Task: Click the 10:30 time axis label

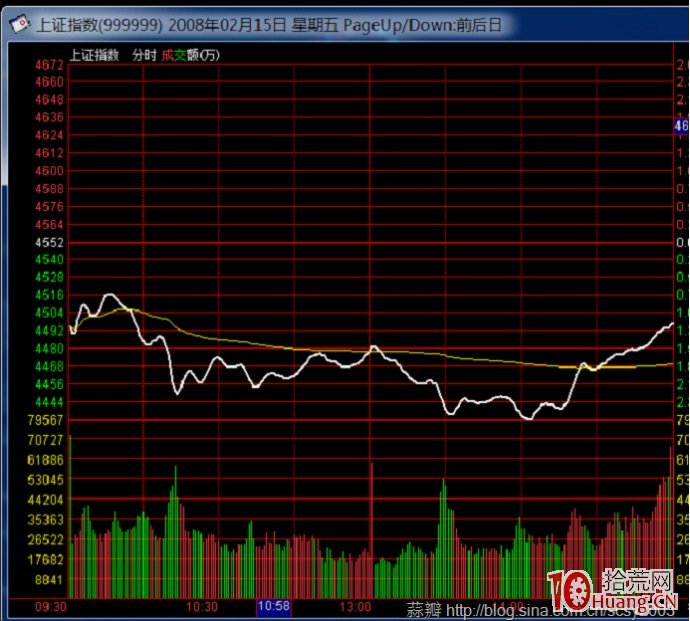Action: 202,607
